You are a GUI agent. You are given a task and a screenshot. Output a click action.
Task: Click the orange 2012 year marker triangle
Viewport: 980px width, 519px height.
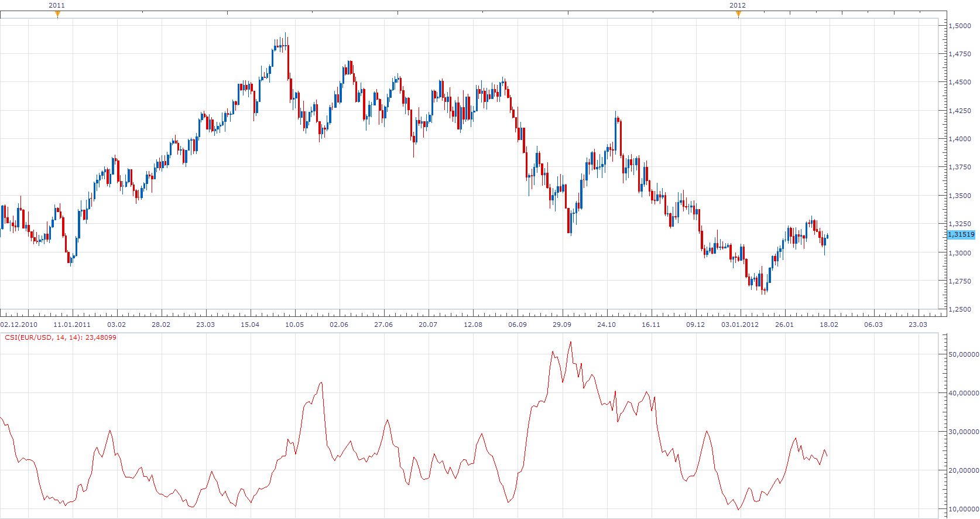pos(738,14)
